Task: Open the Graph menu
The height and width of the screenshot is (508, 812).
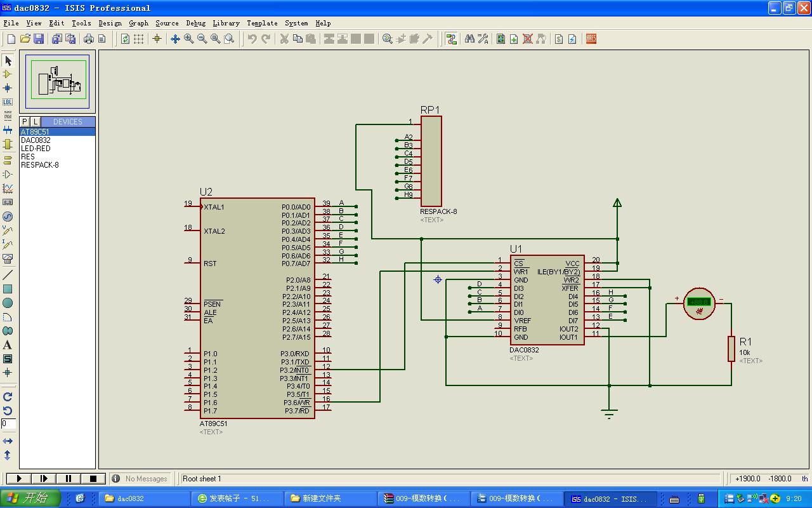Action: (x=139, y=23)
